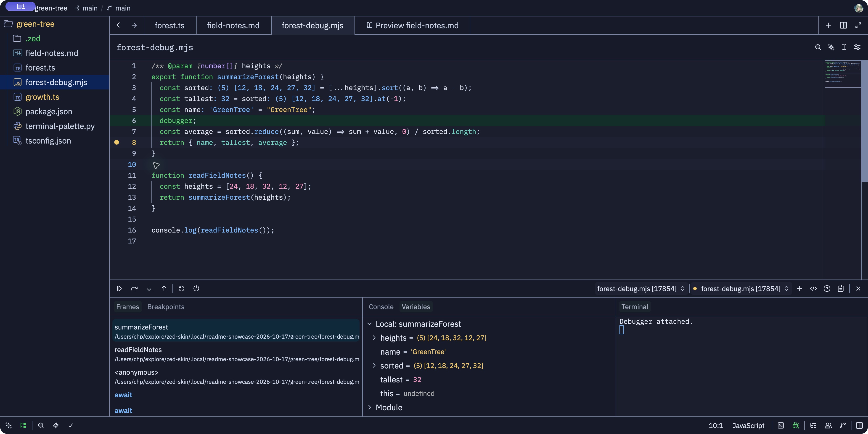Toggle the selections cursor icon in editor toolbar
Image resolution: width=868 pixels, height=434 pixels.
(x=844, y=47)
